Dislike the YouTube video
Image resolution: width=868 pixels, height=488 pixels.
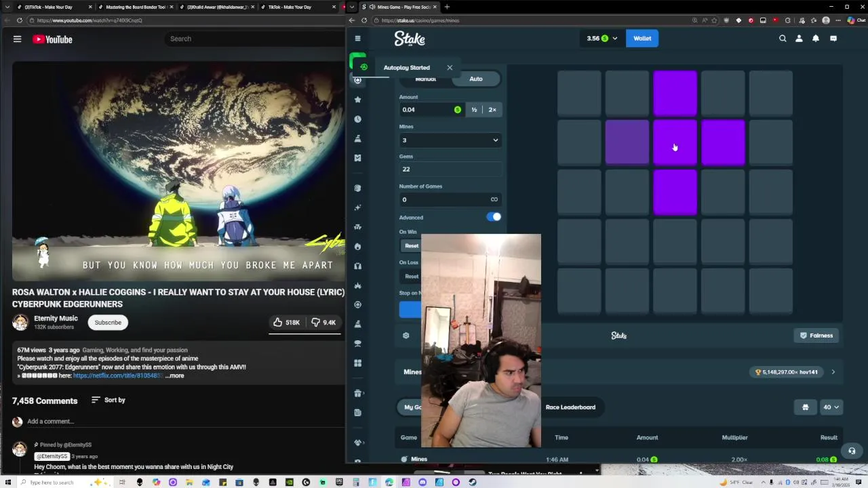pyautogui.click(x=323, y=323)
